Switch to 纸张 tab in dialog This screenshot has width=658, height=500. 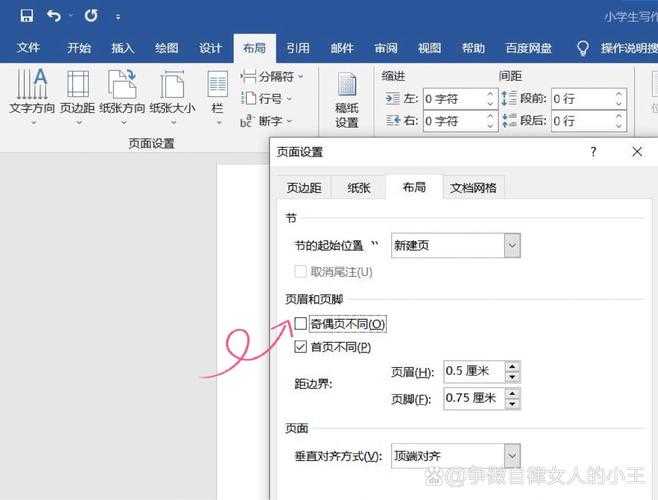[x=359, y=188]
